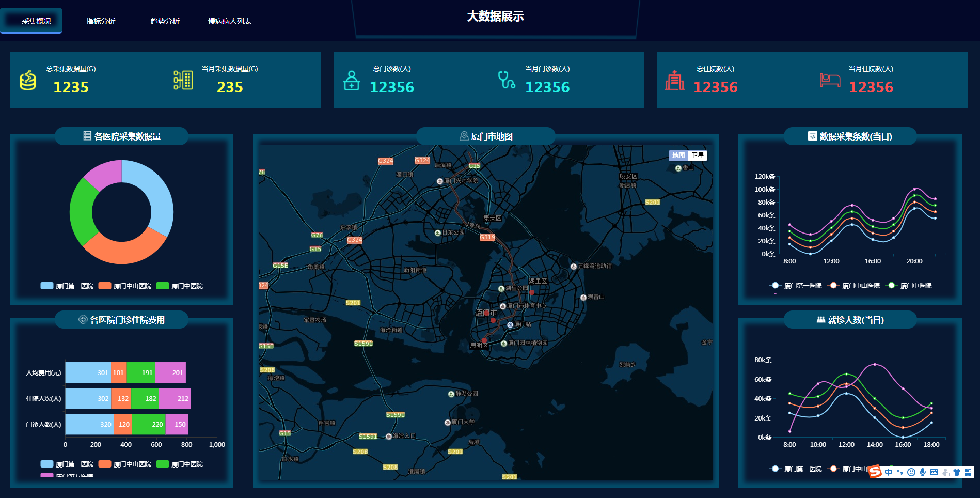The image size is (980, 498).
Task: Open Sogou voice input via the microphone tray icon
Action: (923, 472)
